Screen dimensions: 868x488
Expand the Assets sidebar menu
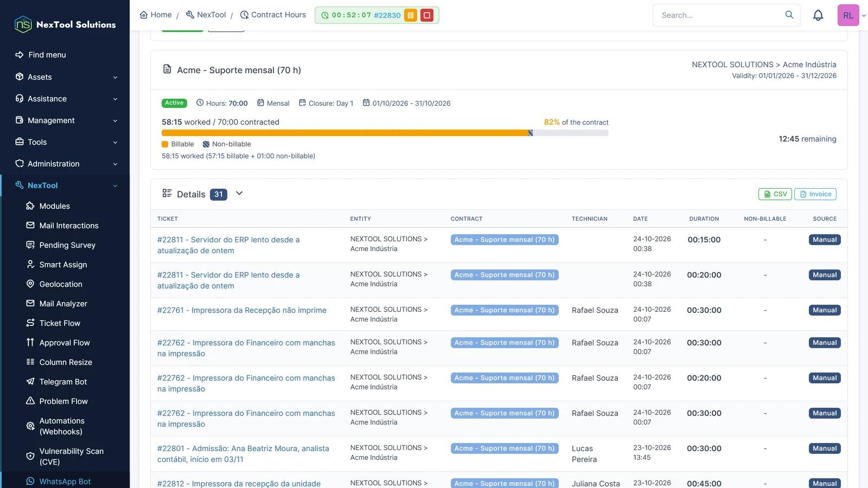pyautogui.click(x=65, y=77)
